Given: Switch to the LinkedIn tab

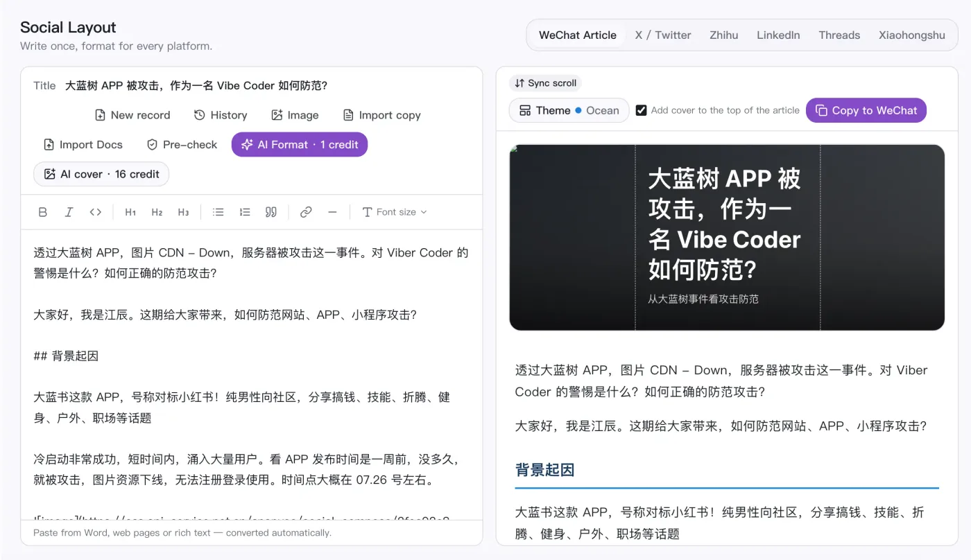Looking at the screenshot, I should point(778,35).
